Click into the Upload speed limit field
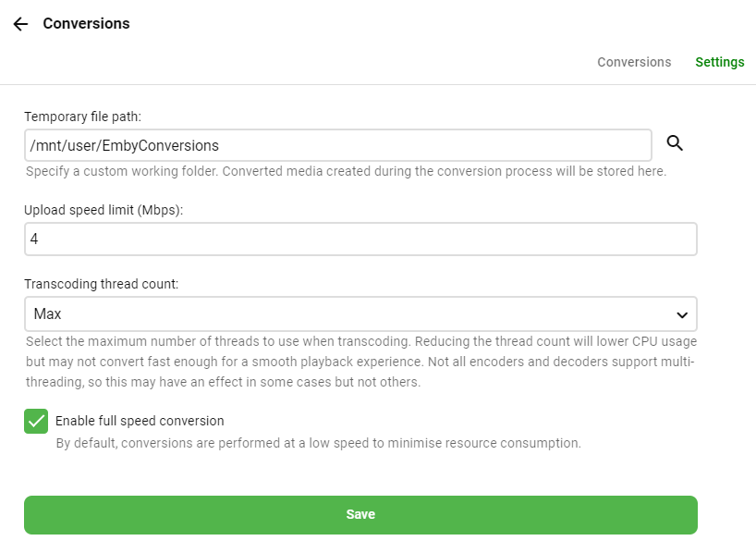 [x=360, y=239]
